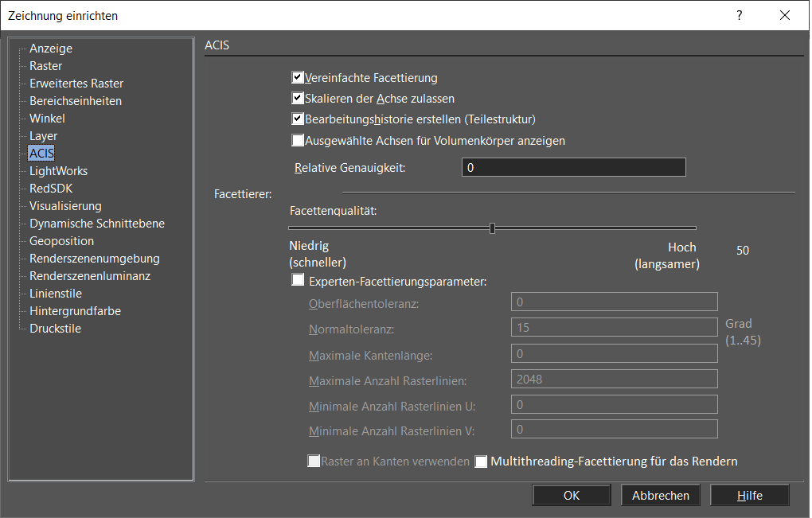Screen dimensions: 812x518
Task: Select Visualisierung in the tree
Action: [65, 206]
